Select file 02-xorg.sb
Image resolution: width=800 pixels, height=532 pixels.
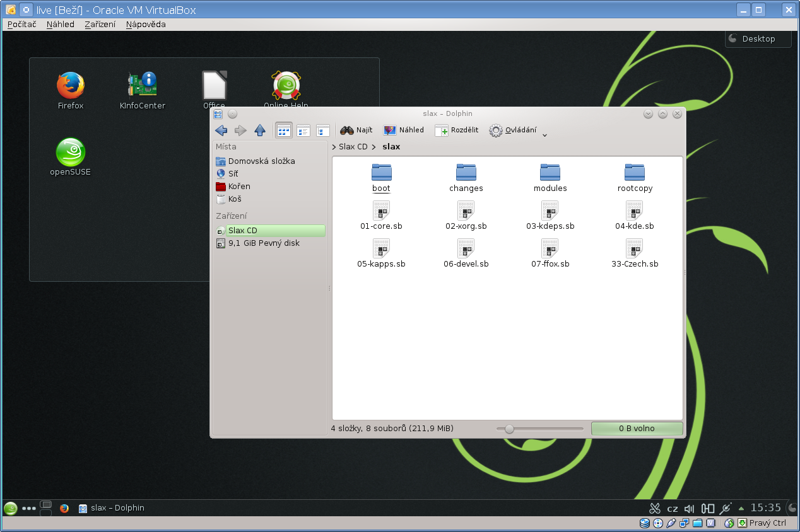click(x=466, y=216)
